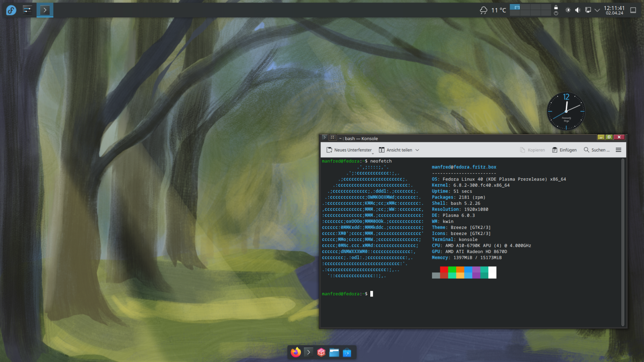Launch Firefox from the dock
Screen dimensions: 644x362
(x=296, y=352)
